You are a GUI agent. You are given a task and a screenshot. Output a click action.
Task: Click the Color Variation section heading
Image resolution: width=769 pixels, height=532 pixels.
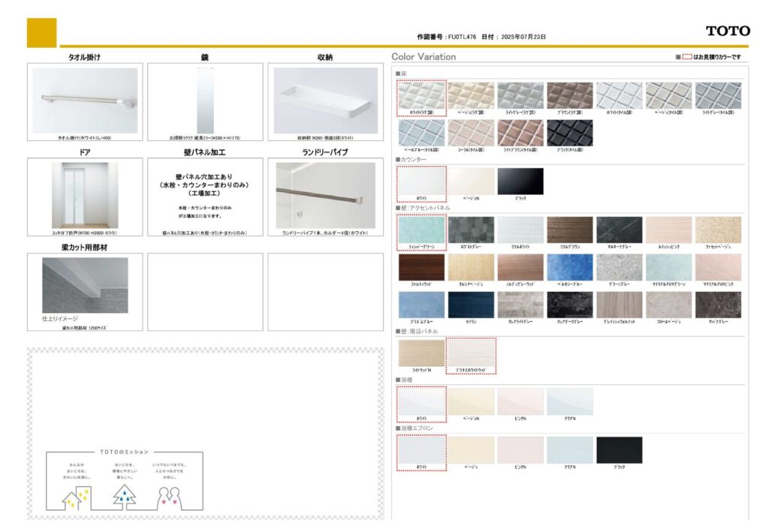pyautogui.click(x=424, y=57)
